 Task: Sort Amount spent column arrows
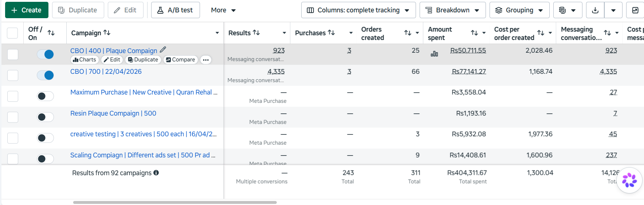click(474, 33)
